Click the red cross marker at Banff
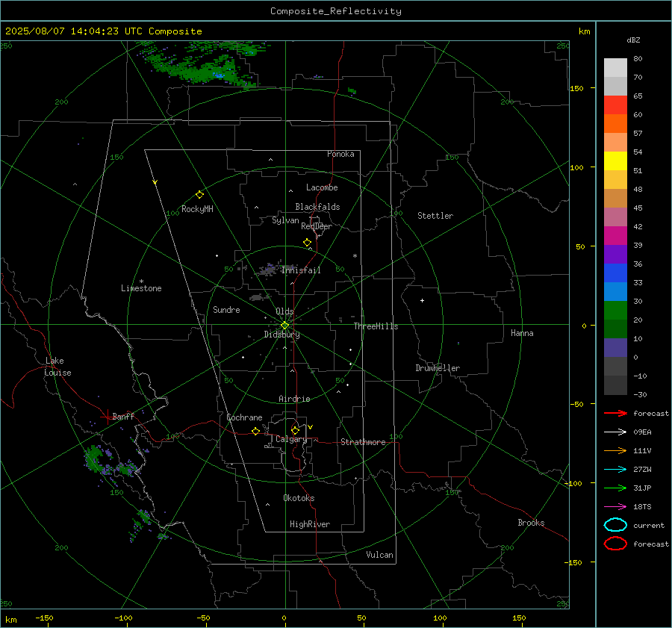 click(107, 416)
